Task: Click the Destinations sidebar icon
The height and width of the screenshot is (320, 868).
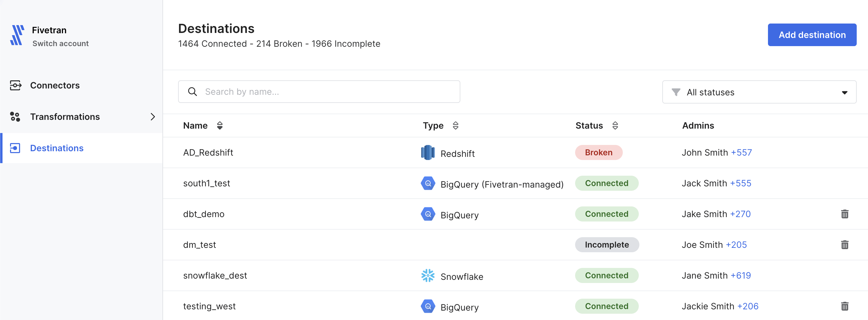Action: point(15,148)
